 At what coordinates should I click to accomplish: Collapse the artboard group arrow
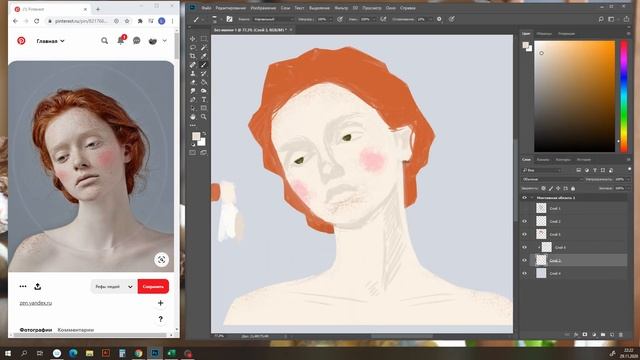click(532, 198)
